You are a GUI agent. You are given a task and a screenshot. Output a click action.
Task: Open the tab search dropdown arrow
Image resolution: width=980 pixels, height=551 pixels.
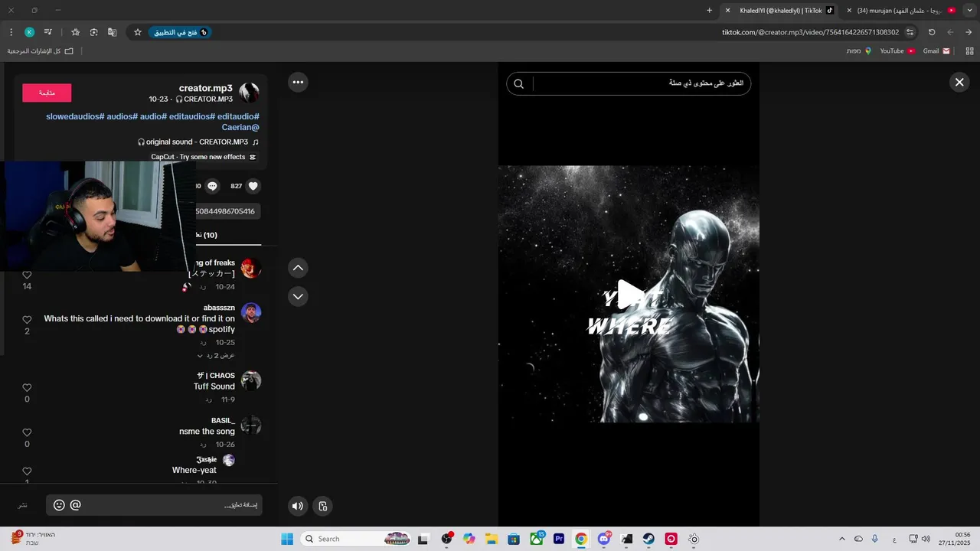coord(969,10)
